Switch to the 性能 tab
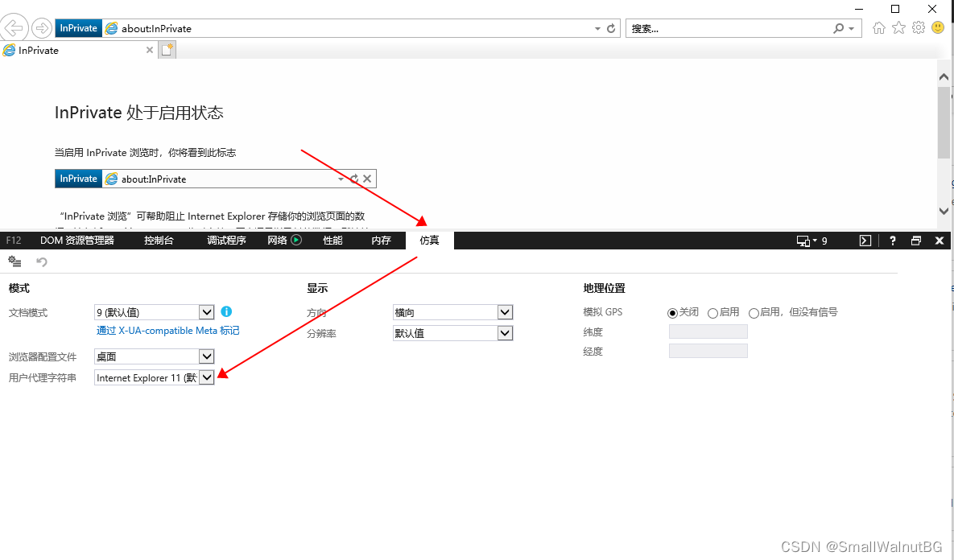Viewport: 954px width, 560px height. coord(332,241)
